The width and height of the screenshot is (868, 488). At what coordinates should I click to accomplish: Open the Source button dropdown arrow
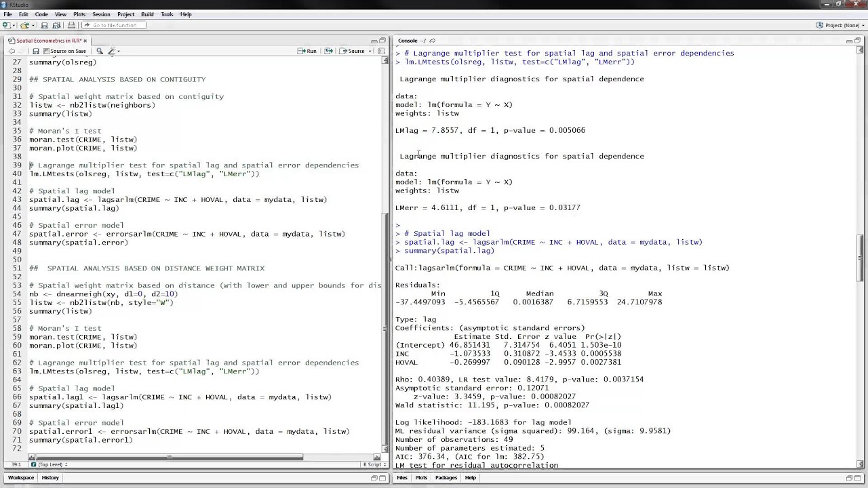coord(370,51)
